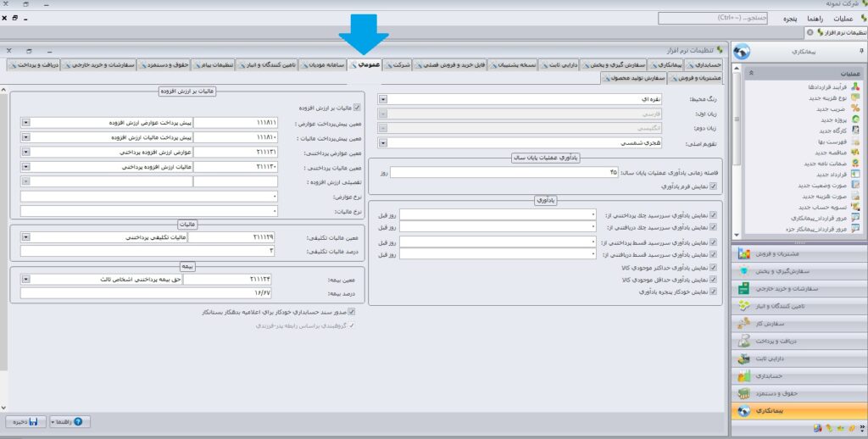Open the مشتریان و فروش module icon
The width and height of the screenshot is (868, 439).
click(x=744, y=254)
